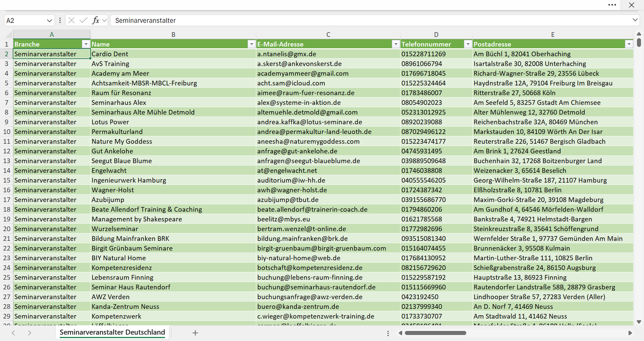Select phone number 015225324464
Screen dimensions: 644x341
click(x=436, y=83)
